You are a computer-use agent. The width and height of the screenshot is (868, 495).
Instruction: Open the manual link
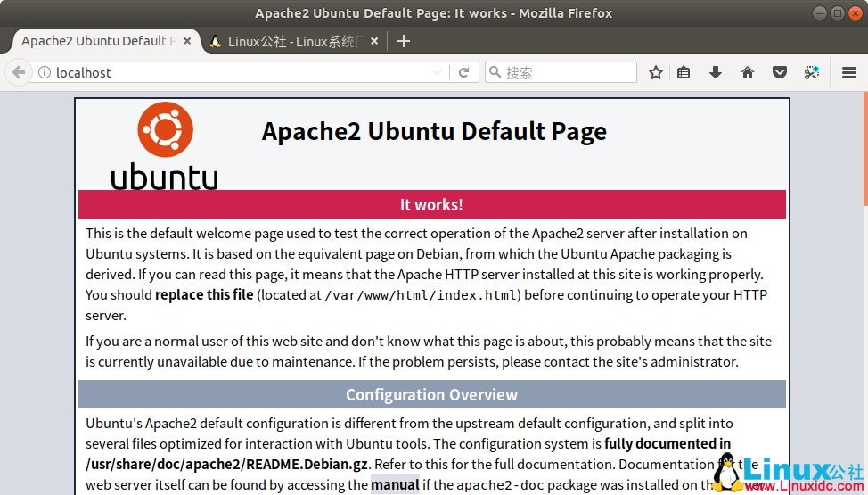(395, 484)
